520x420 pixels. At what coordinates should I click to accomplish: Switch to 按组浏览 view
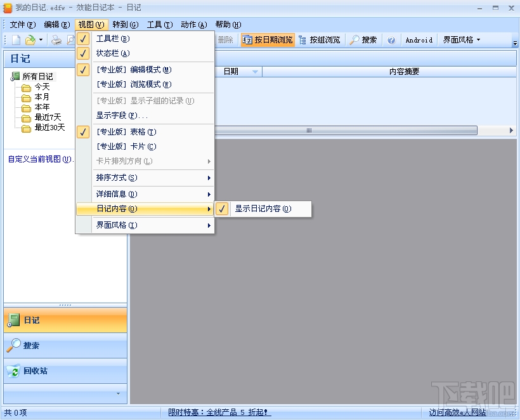click(320, 40)
